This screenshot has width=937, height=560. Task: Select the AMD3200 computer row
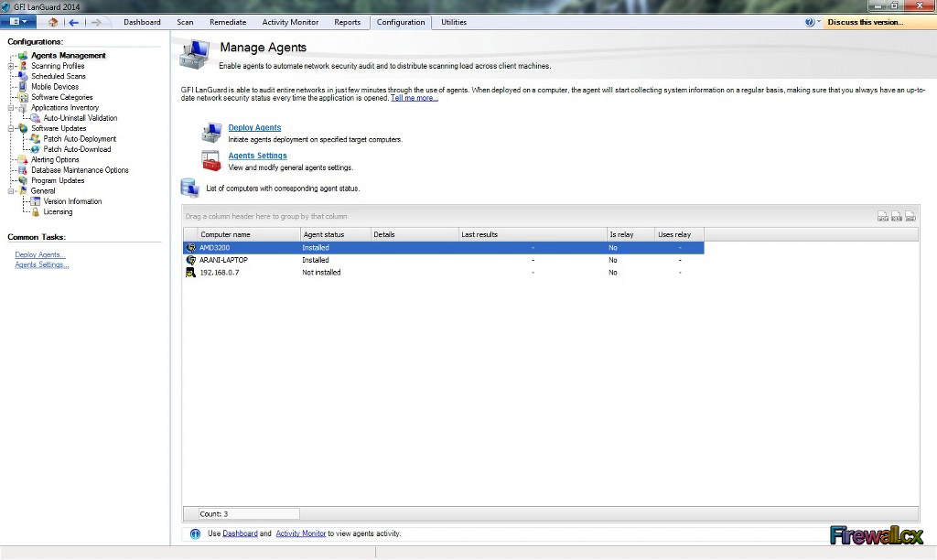coord(444,247)
